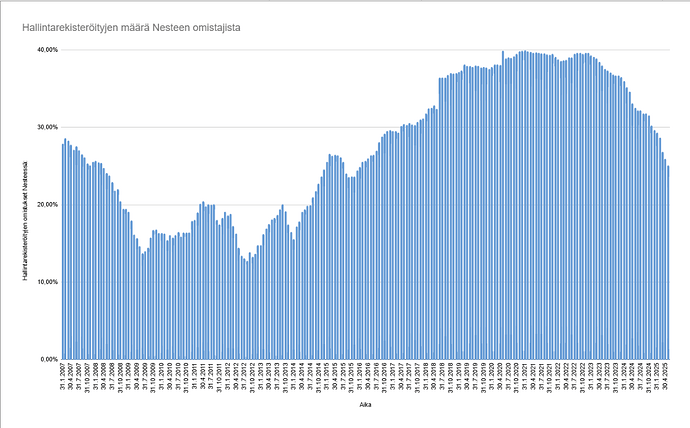
Task: Select the '31.10.2019' x-axis date label
Action: (x=484, y=378)
